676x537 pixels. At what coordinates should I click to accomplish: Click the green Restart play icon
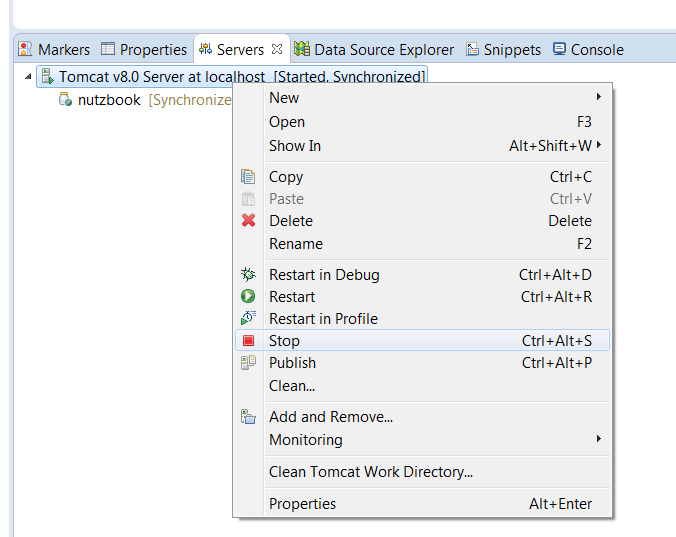248,297
